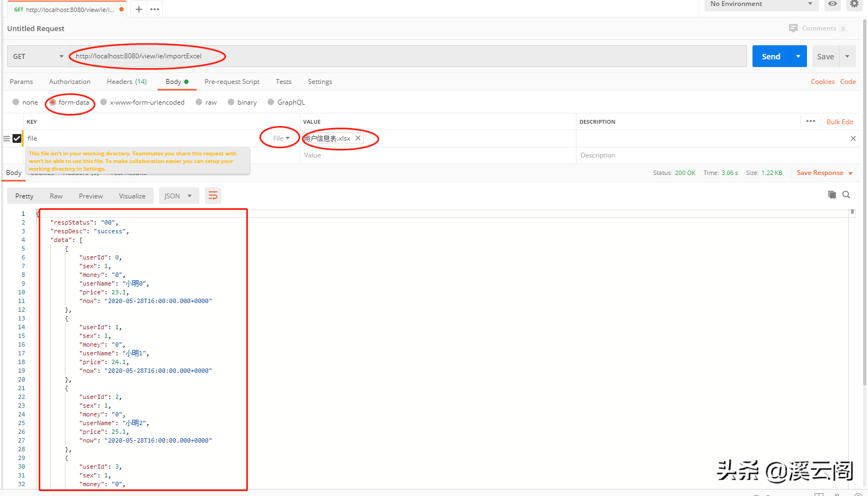This screenshot has width=868, height=496.
Task: Open the Save button dropdown arrow
Action: pos(847,56)
